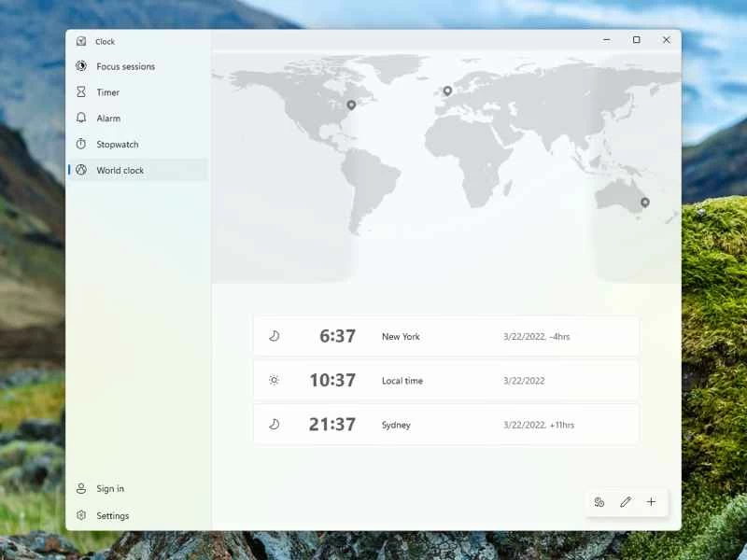Viewport: 747px width, 560px height.
Task: Click the Sydney map pin
Action: (x=643, y=202)
